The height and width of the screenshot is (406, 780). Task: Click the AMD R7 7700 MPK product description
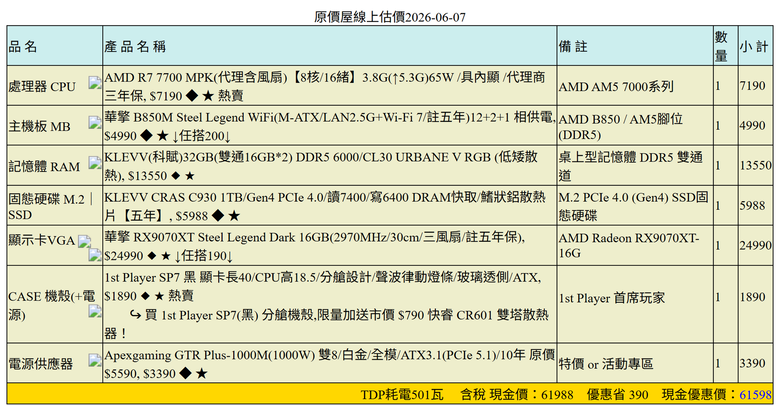(x=325, y=86)
